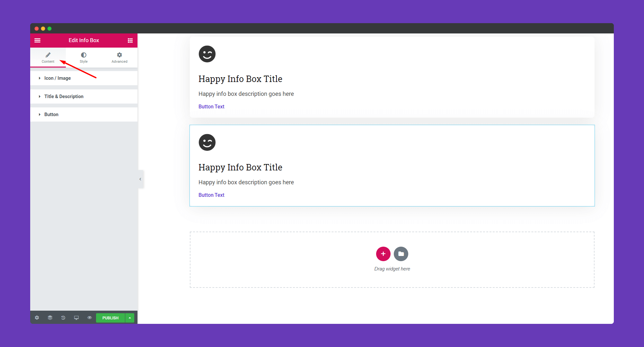The width and height of the screenshot is (644, 347).
Task: Expand the Title & Description section
Action: 64,96
